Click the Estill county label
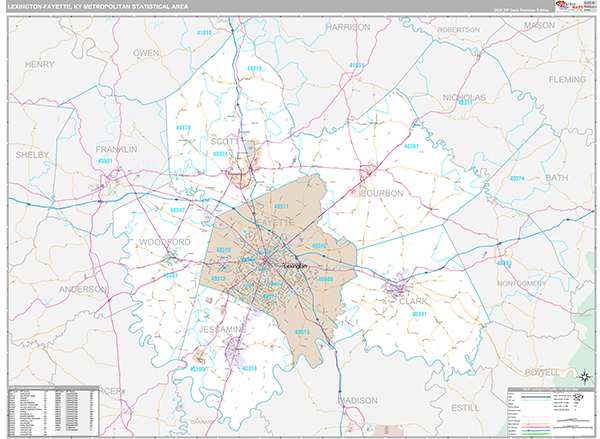The image size is (600, 439). (465, 407)
